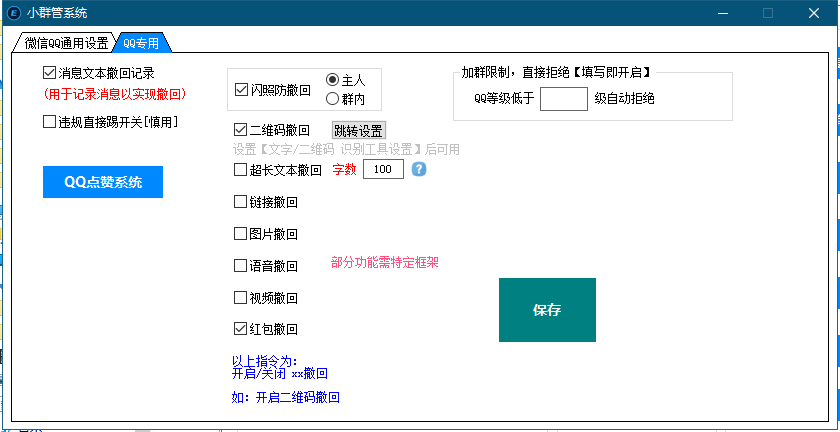840x432 pixels.
Task: Close the 小群管系统 window
Action: [814, 13]
